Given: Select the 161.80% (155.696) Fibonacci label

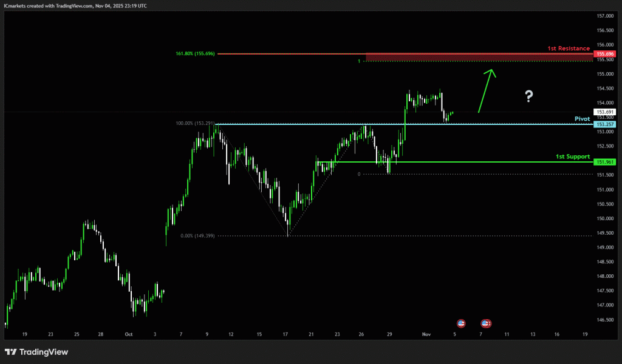Looking at the screenshot, I should (194, 54).
